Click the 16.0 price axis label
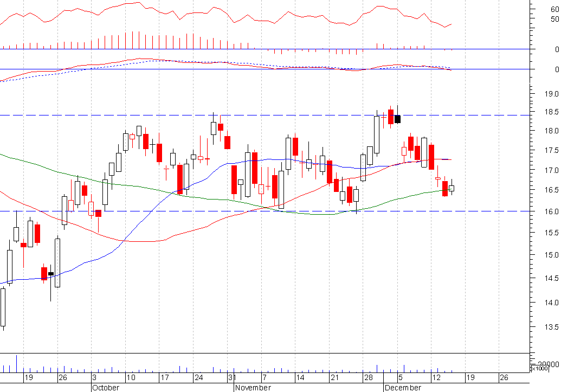Screen dimensions: 561x392 551,211
